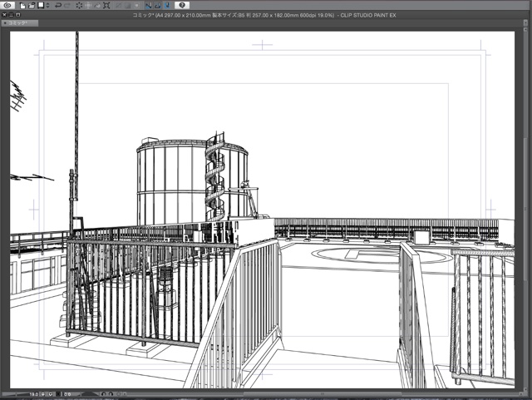Screen dimensions: 532x400
Task: Rotate canvas right with status bar icon
Action: point(111,394)
